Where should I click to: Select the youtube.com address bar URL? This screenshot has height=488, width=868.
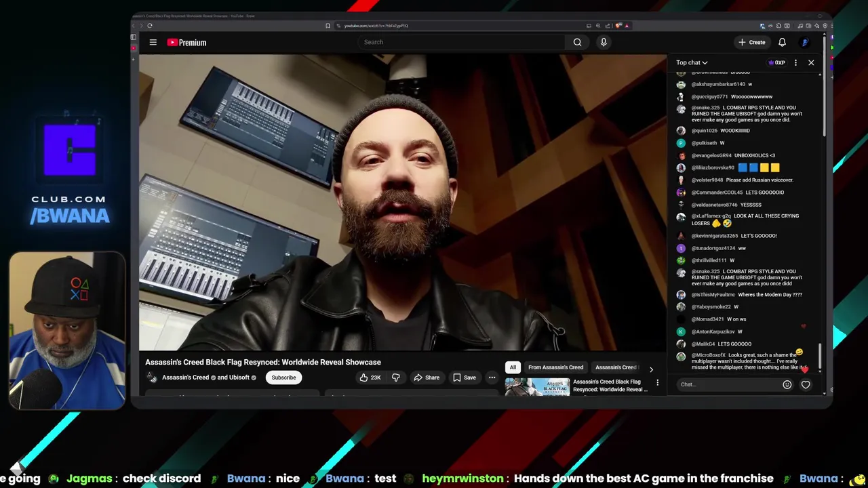click(x=376, y=26)
